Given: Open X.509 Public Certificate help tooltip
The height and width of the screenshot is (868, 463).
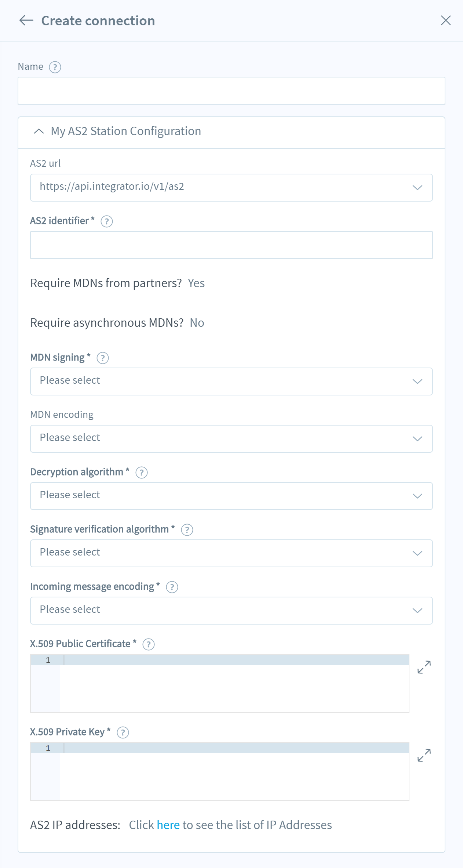Looking at the screenshot, I should click(148, 644).
